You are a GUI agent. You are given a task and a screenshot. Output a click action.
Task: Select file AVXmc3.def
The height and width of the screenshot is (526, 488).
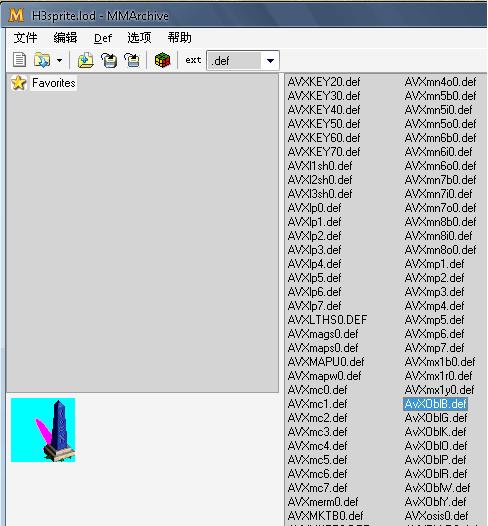click(x=317, y=432)
